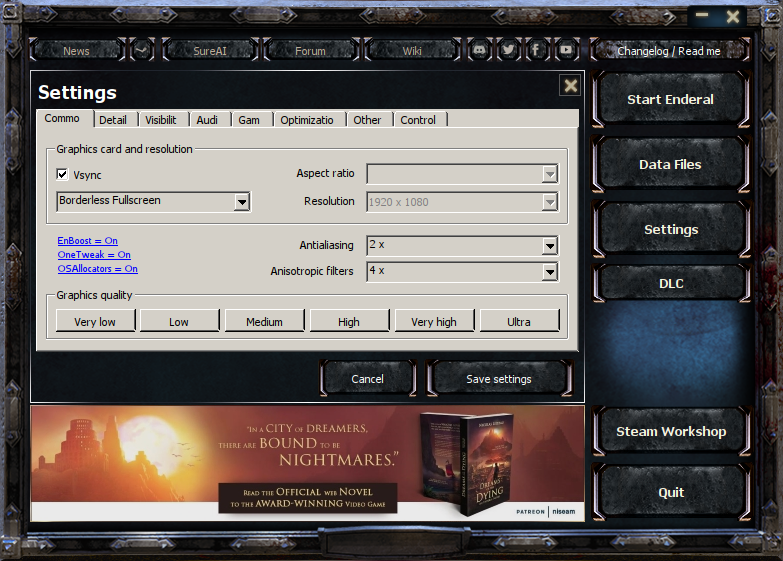The width and height of the screenshot is (783, 561).
Task: Open the Discord icon link
Action: [480, 50]
